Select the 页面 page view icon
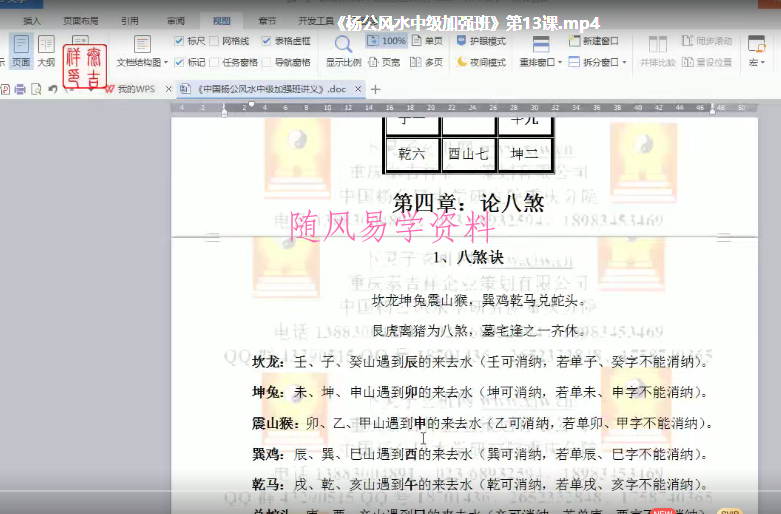The height and width of the screenshot is (514, 781). tap(21, 51)
